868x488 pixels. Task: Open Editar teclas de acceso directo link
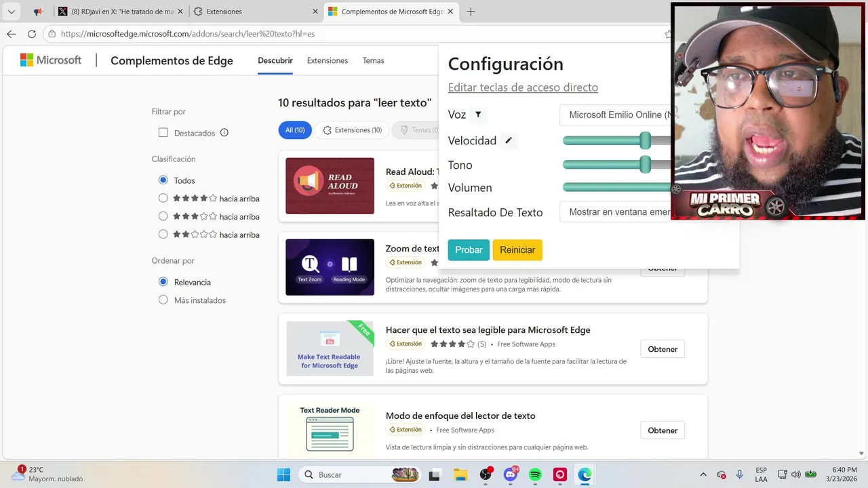pyautogui.click(x=523, y=87)
